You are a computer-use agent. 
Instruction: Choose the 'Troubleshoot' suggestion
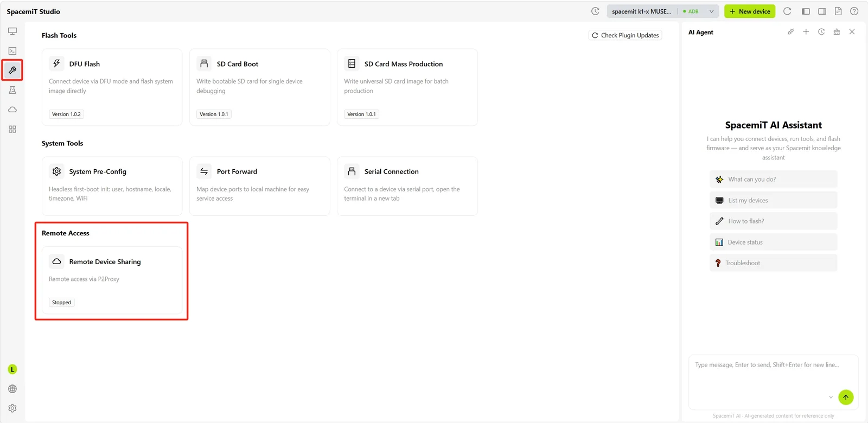(773, 263)
